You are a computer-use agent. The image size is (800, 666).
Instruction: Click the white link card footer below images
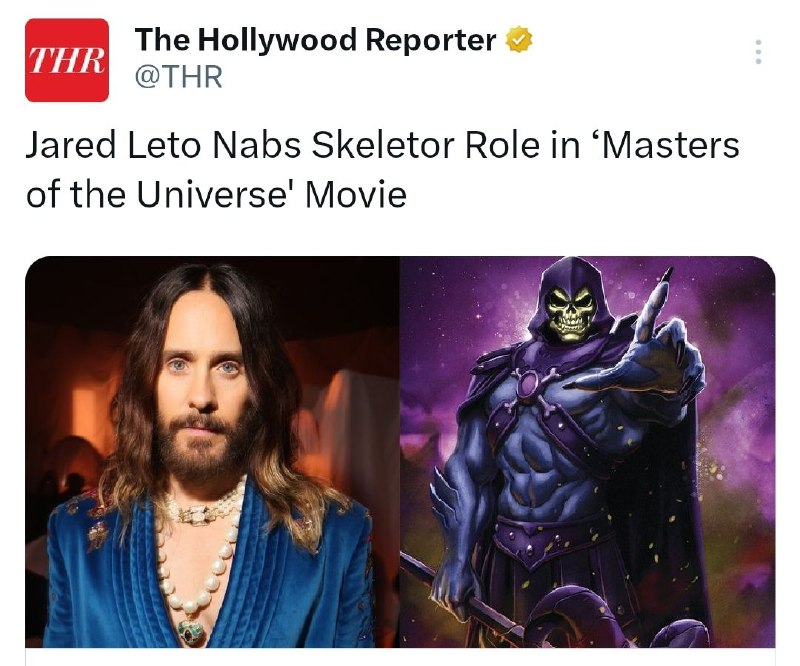400,657
